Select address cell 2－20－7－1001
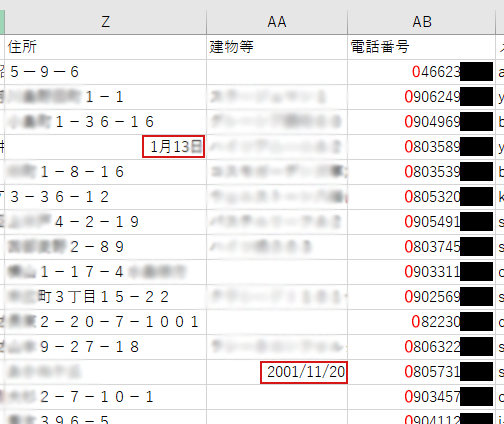Image resolution: width=504 pixels, height=424 pixels. tap(106, 322)
